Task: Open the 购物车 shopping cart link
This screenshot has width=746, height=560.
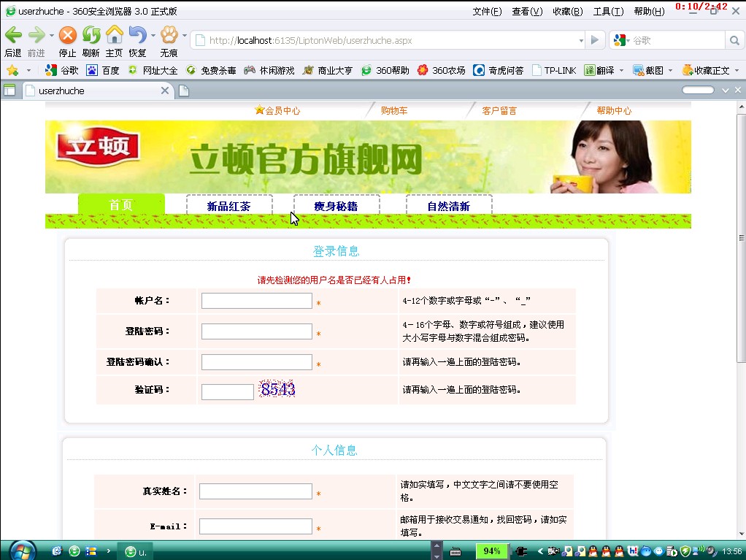Action: tap(394, 110)
